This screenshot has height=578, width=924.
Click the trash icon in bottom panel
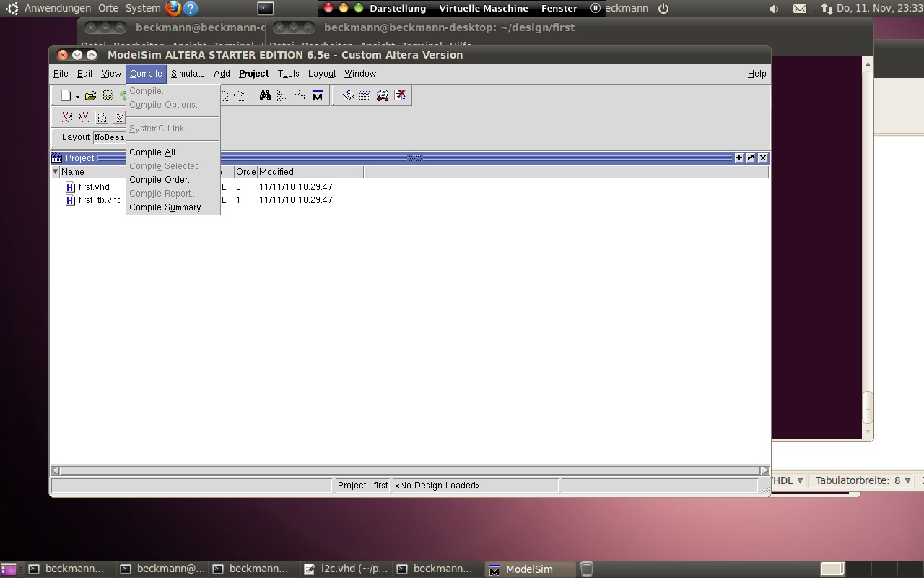pos(587,569)
